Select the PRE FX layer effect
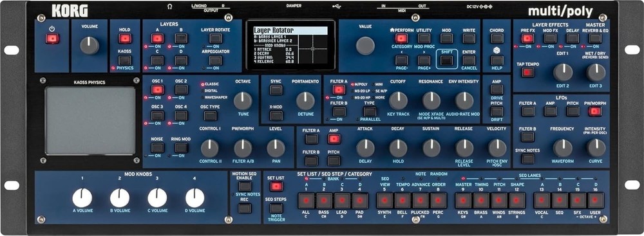Image resolution: width=644 pixels, height=236 pixels. point(527,39)
